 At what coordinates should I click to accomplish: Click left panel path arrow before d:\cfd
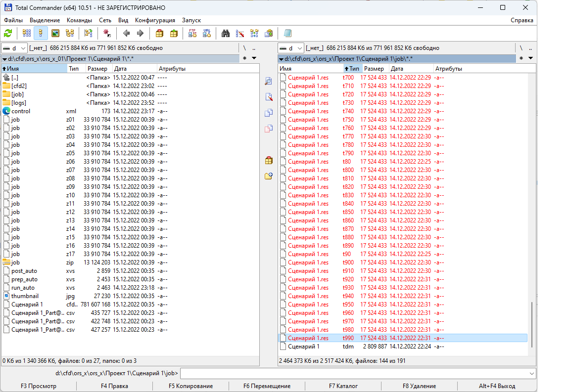[5, 59]
